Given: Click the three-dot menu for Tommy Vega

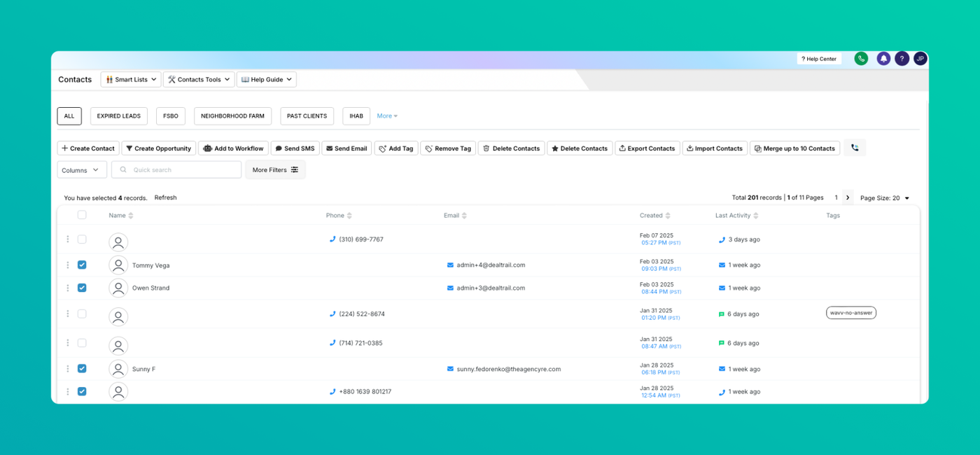Looking at the screenshot, I should pos(68,265).
